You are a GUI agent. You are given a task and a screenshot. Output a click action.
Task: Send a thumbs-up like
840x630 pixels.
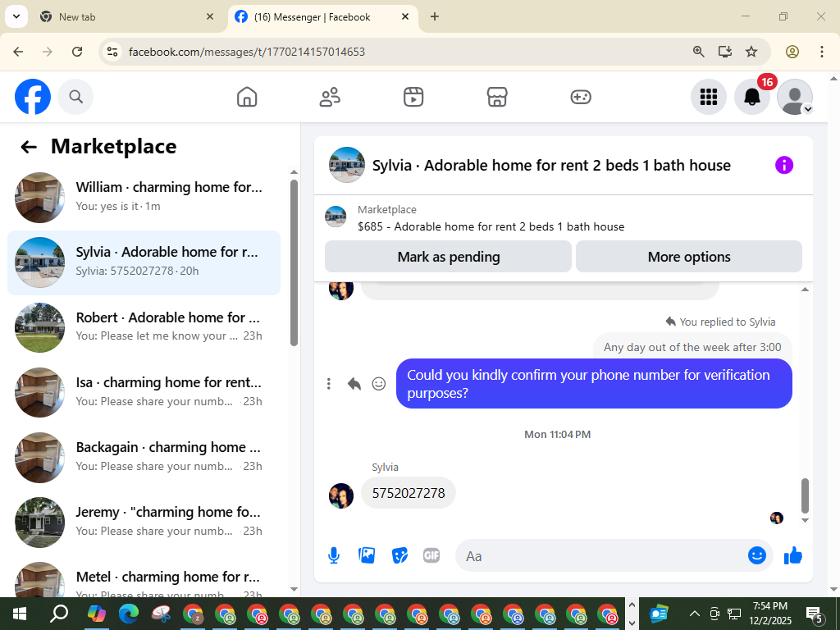(793, 555)
